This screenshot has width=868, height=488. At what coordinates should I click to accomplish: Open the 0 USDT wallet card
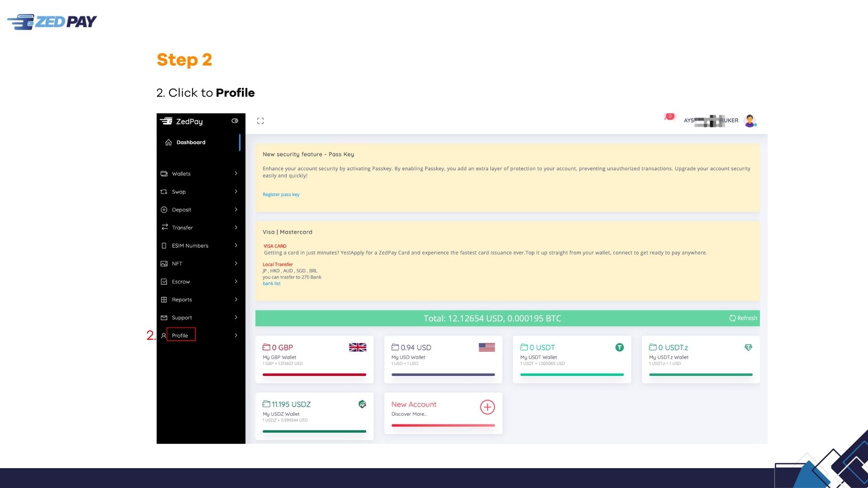coord(572,360)
